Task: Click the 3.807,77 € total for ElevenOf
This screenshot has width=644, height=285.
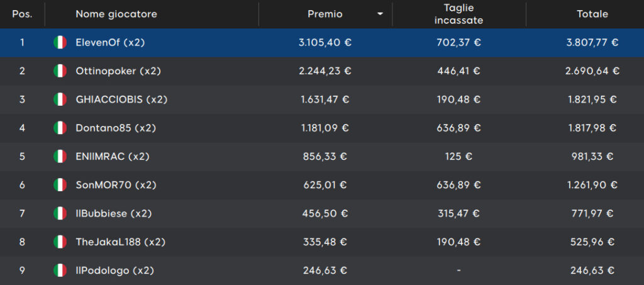Action: [592, 42]
